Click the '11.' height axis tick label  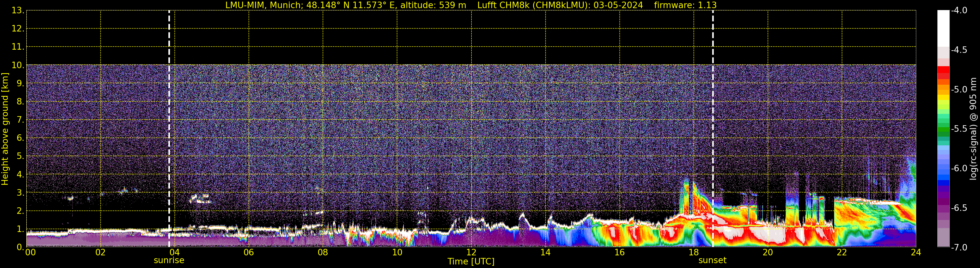(18, 47)
